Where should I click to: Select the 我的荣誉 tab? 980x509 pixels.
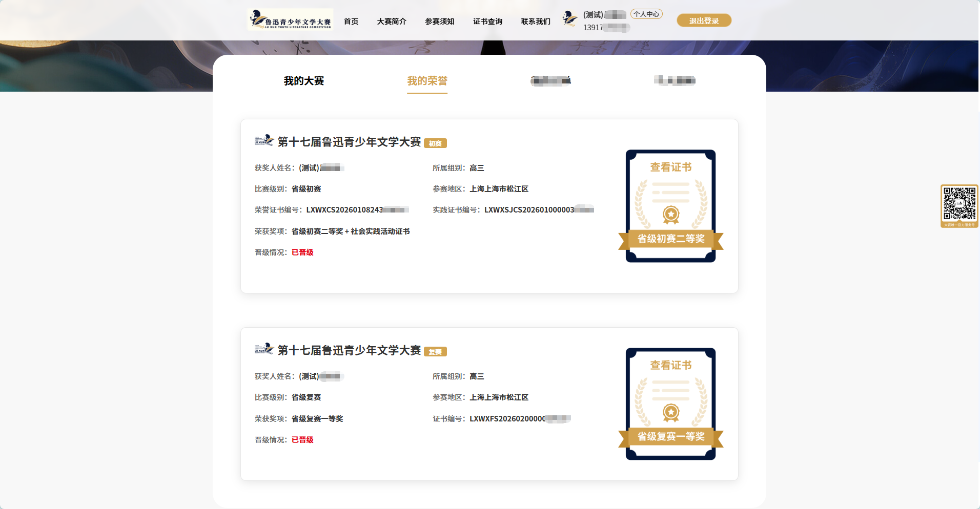[x=427, y=81]
